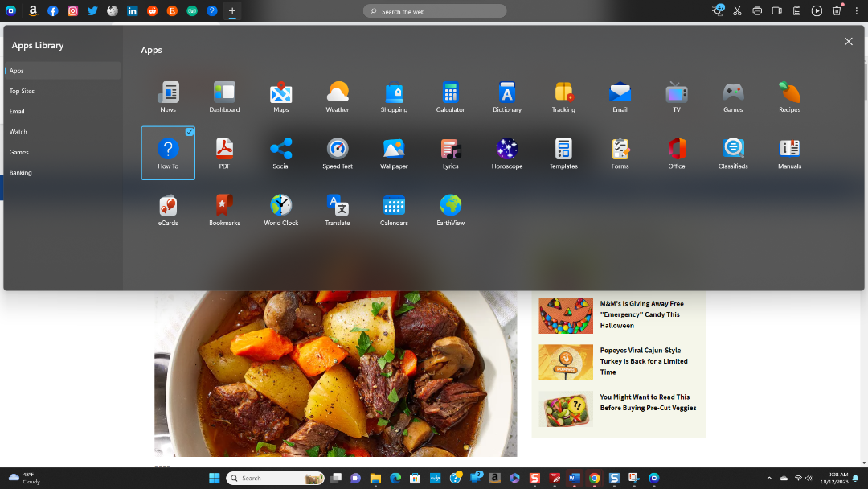Launch the Recipes app
Image resolution: width=868 pixels, height=489 pixels.
[x=788, y=96]
